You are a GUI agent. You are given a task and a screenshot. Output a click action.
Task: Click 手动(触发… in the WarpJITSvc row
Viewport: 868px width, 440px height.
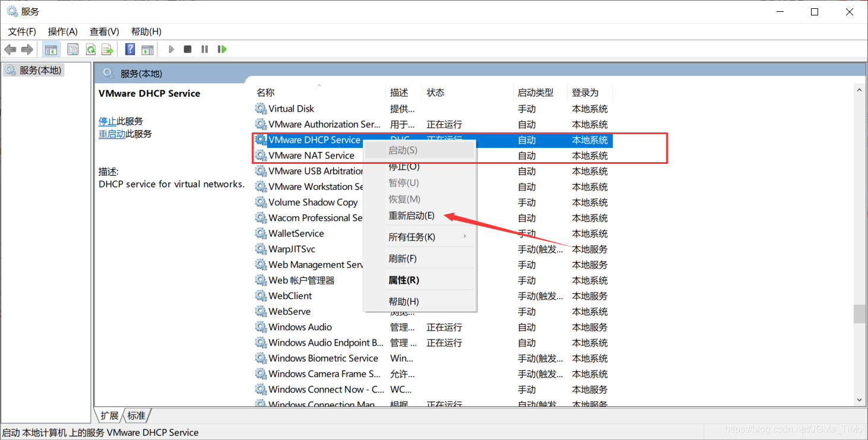click(x=540, y=249)
